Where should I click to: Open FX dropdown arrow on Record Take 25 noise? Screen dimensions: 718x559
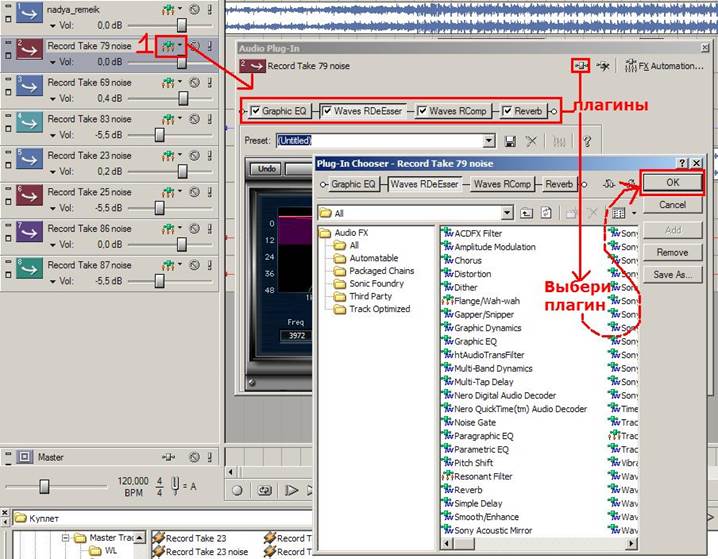click(180, 191)
